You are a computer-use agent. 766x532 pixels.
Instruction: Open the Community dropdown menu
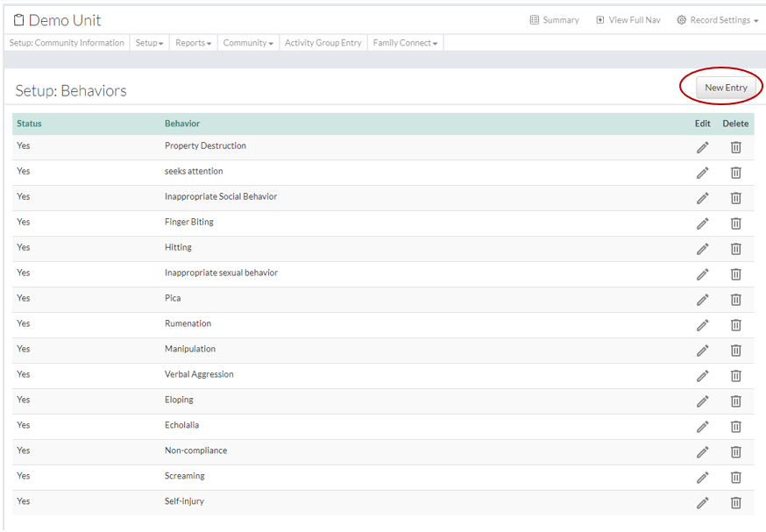pos(248,43)
